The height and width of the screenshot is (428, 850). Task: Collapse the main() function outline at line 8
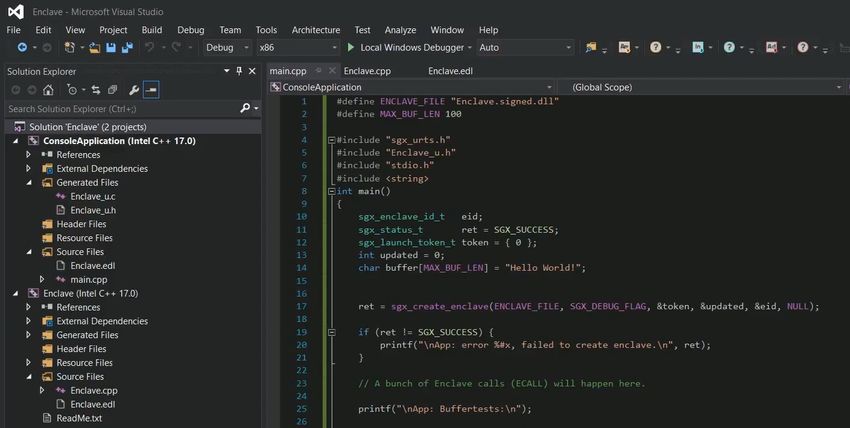pos(332,191)
